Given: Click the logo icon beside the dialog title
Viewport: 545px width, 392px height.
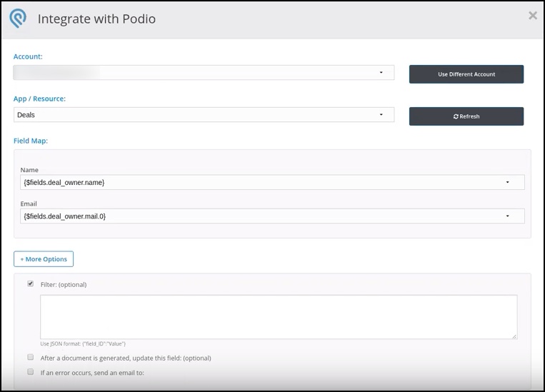Looking at the screenshot, I should click(x=18, y=19).
